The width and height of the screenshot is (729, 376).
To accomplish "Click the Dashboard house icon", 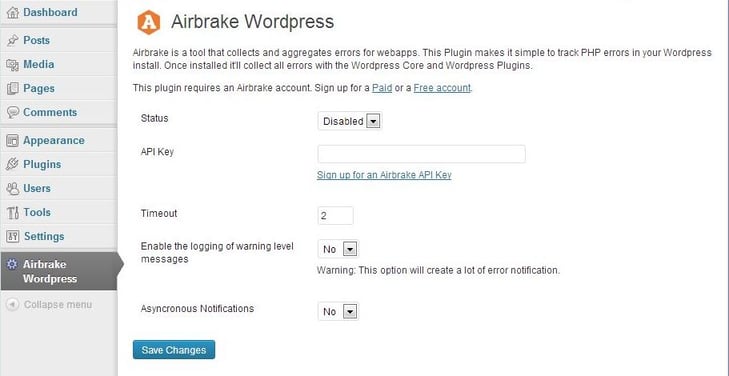I will [x=13, y=13].
